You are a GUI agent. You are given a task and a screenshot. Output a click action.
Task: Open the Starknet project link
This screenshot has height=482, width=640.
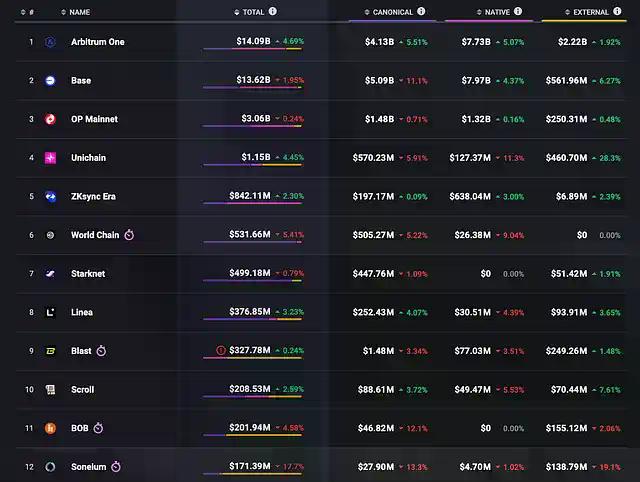(x=88, y=274)
